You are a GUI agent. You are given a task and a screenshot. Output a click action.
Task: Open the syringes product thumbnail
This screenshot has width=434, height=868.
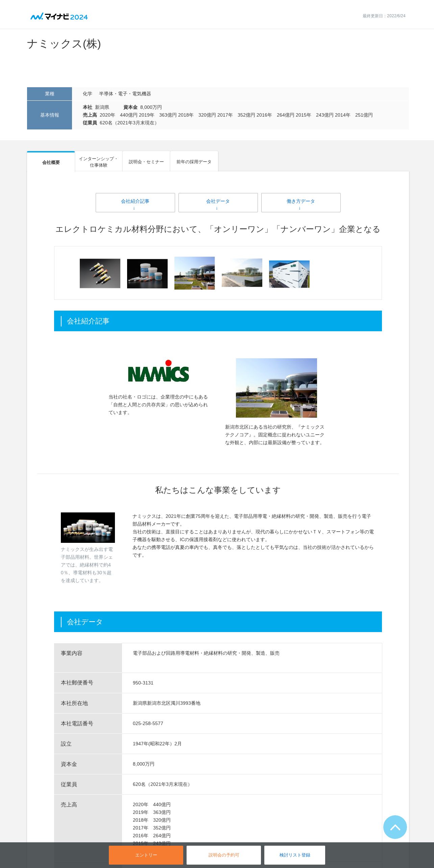pos(100,273)
